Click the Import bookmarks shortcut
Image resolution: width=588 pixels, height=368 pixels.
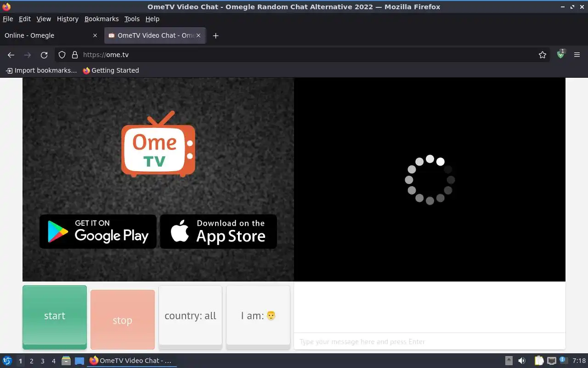41,70
